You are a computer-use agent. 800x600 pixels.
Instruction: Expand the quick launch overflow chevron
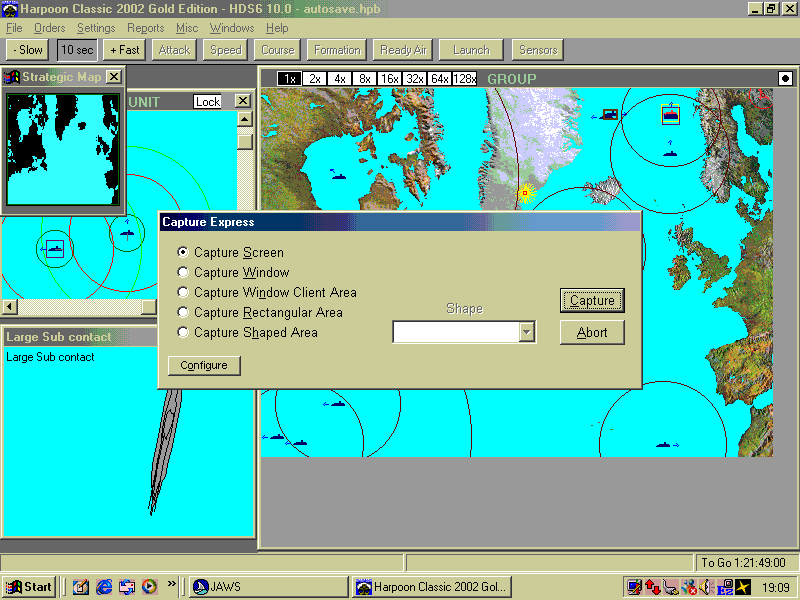pyautogui.click(x=171, y=583)
